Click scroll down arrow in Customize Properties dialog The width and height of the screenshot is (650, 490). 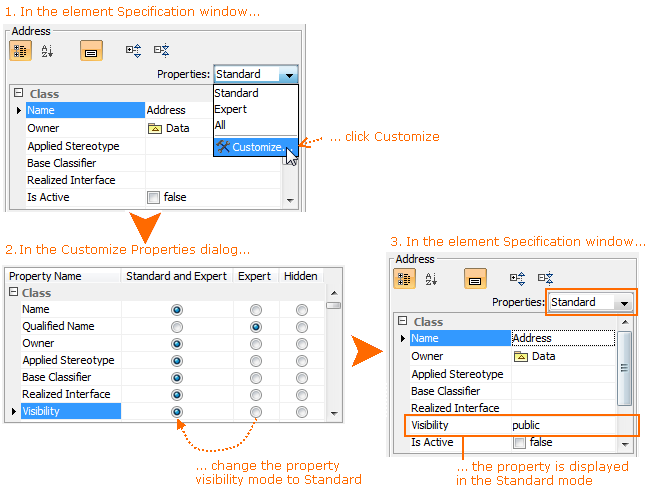click(x=334, y=413)
